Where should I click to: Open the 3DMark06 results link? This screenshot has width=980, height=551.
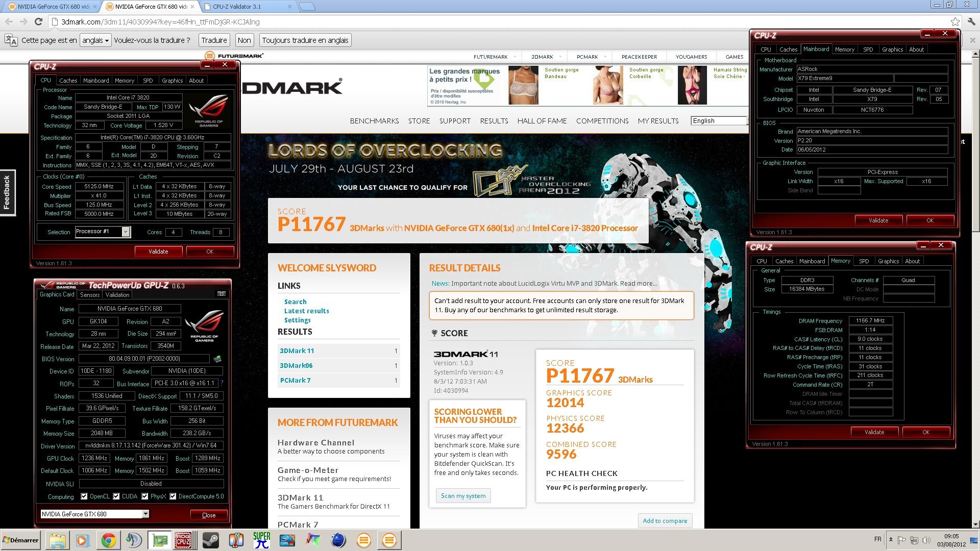click(296, 365)
